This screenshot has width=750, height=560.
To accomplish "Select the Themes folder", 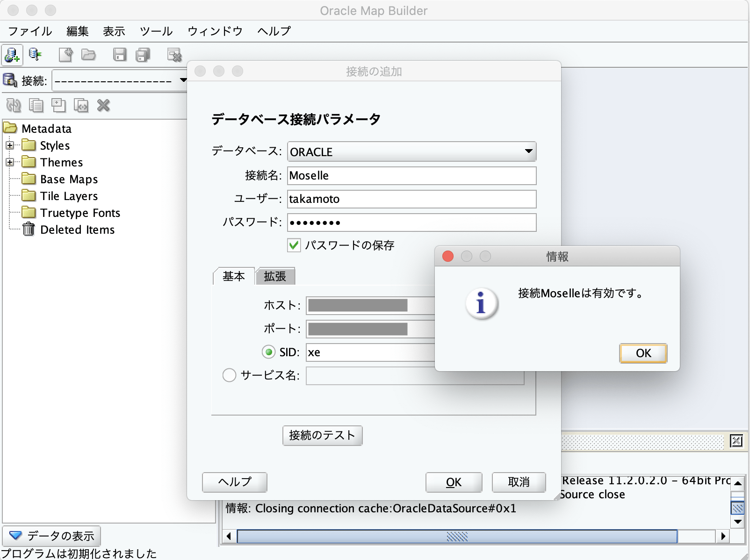I will (53, 162).
